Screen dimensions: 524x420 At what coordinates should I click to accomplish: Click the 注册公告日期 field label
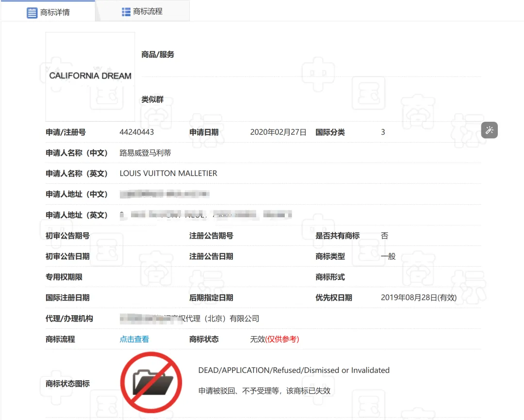point(211,256)
